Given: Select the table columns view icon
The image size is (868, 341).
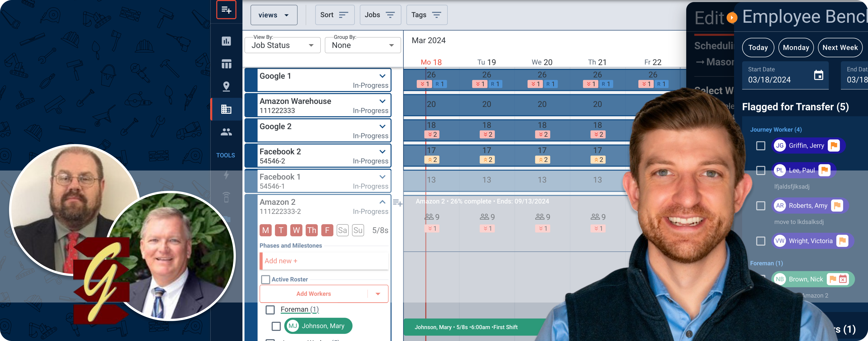Looking at the screenshot, I should (226, 64).
